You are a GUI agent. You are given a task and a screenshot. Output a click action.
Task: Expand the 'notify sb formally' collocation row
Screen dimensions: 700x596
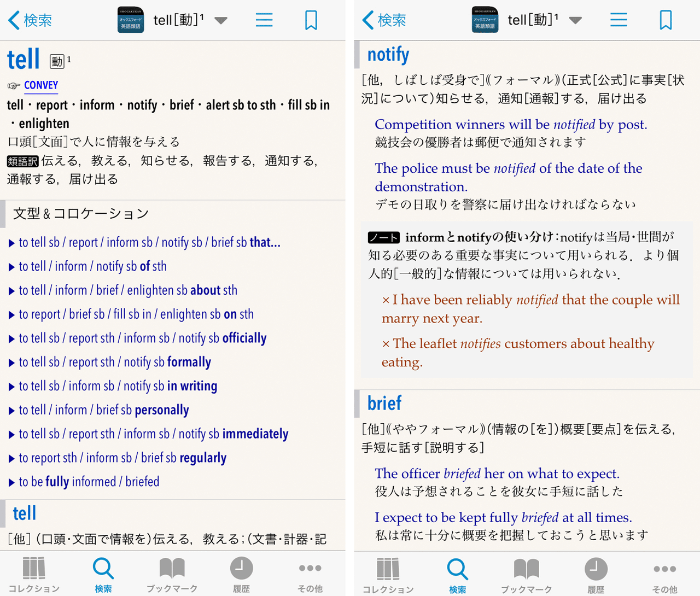pos(109,362)
